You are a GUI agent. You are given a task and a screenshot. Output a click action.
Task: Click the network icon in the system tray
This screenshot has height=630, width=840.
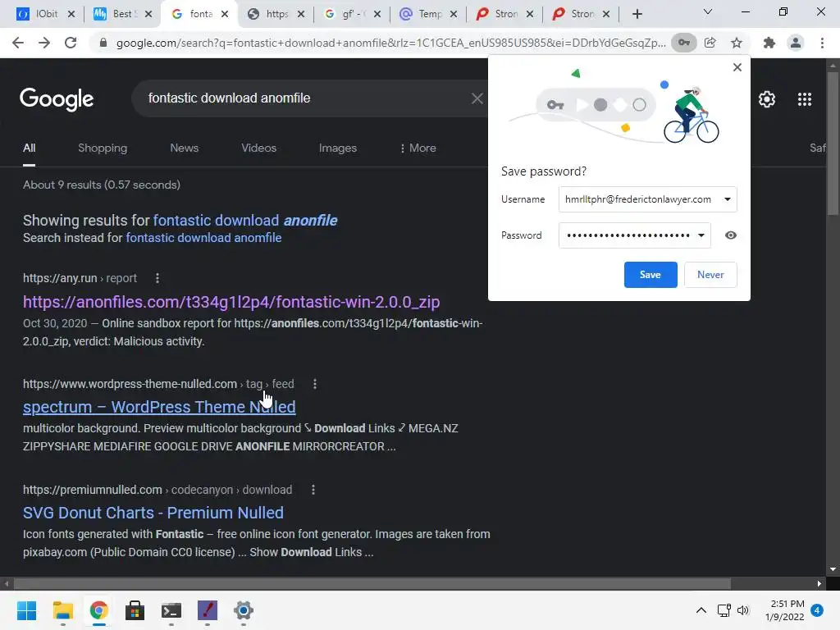pyautogui.click(x=724, y=610)
